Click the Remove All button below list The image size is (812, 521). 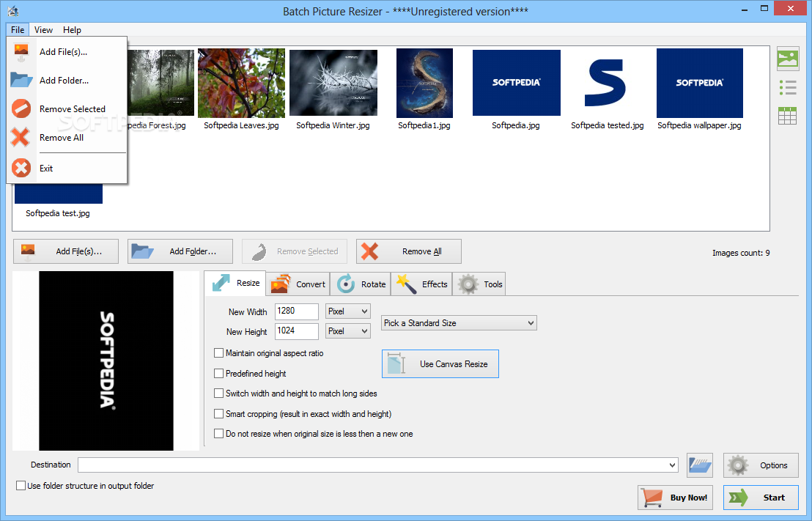[x=409, y=251]
